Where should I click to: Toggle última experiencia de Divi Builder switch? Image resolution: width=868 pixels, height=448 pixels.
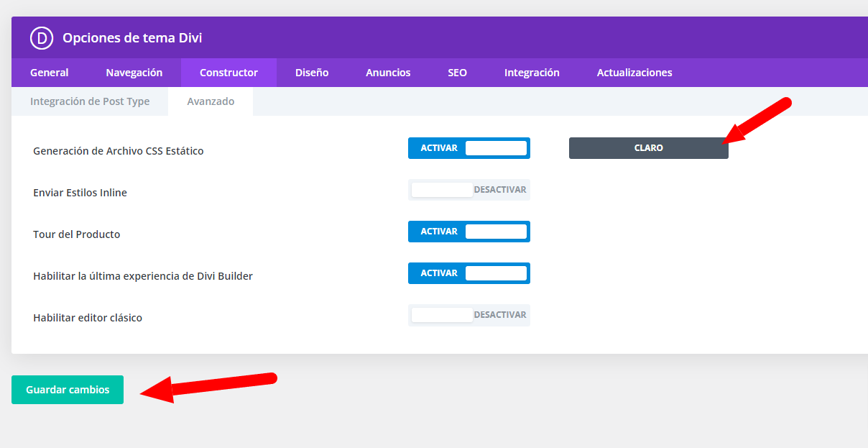[469, 273]
